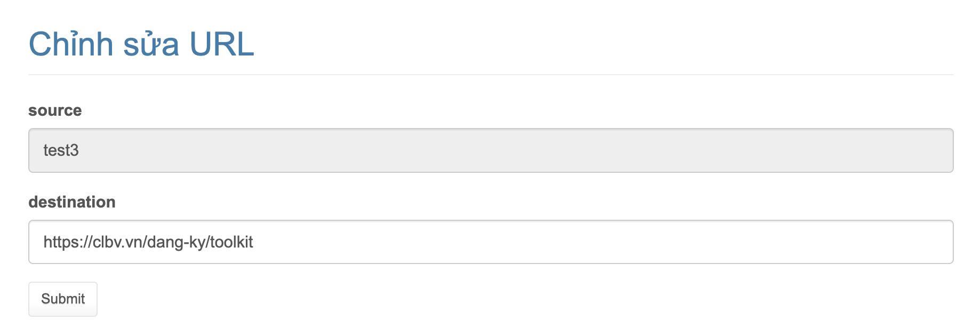Image resolution: width=980 pixels, height=335 pixels.
Task: Click the 'destination' field label
Action: 72,202
